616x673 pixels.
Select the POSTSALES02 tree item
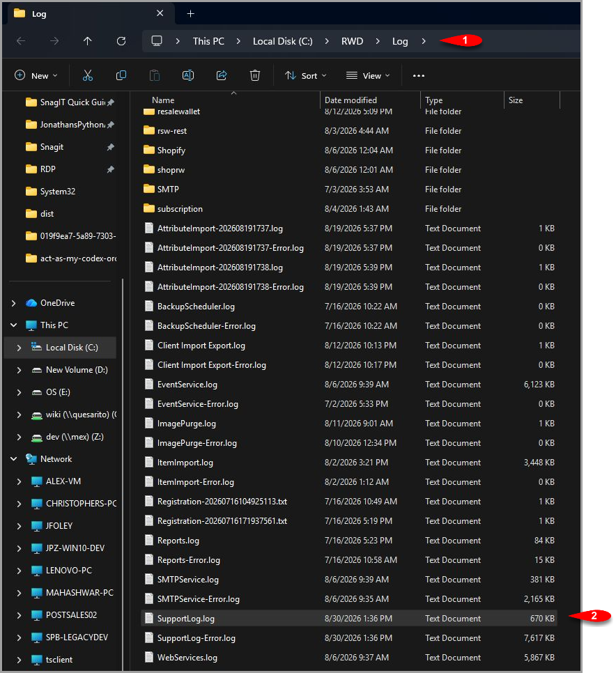click(64, 615)
